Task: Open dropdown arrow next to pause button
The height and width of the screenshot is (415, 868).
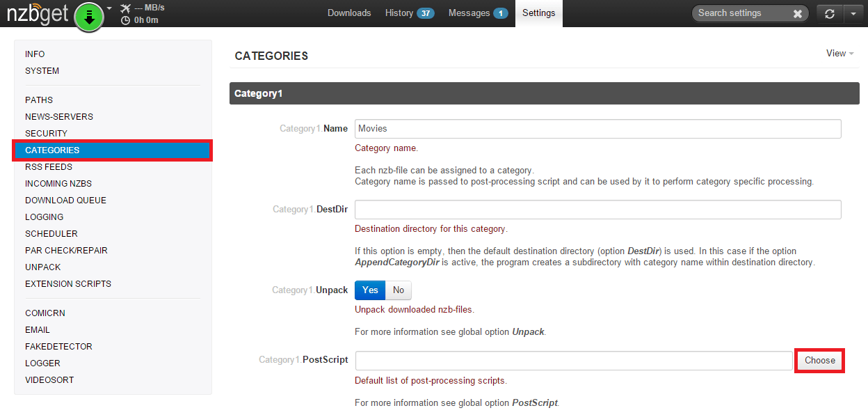Action: point(109,9)
